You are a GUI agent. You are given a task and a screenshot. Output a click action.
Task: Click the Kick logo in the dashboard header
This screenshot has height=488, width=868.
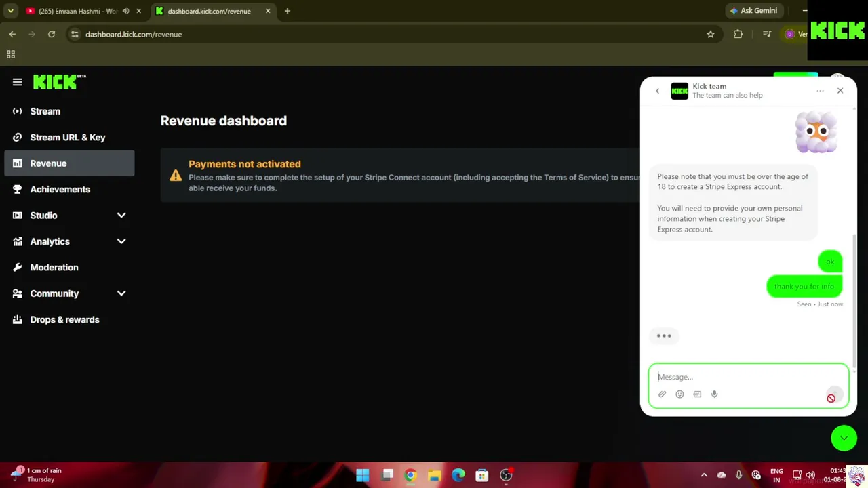click(x=59, y=81)
